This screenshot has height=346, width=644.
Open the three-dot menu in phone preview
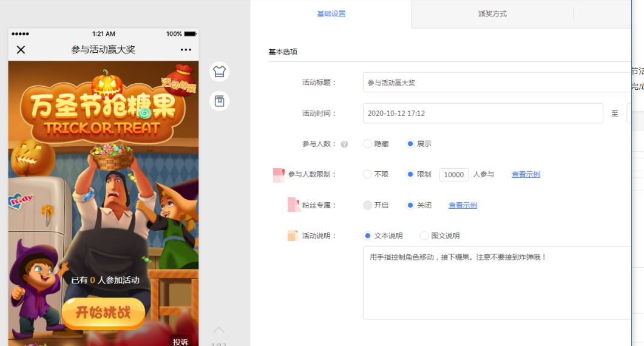pos(186,50)
